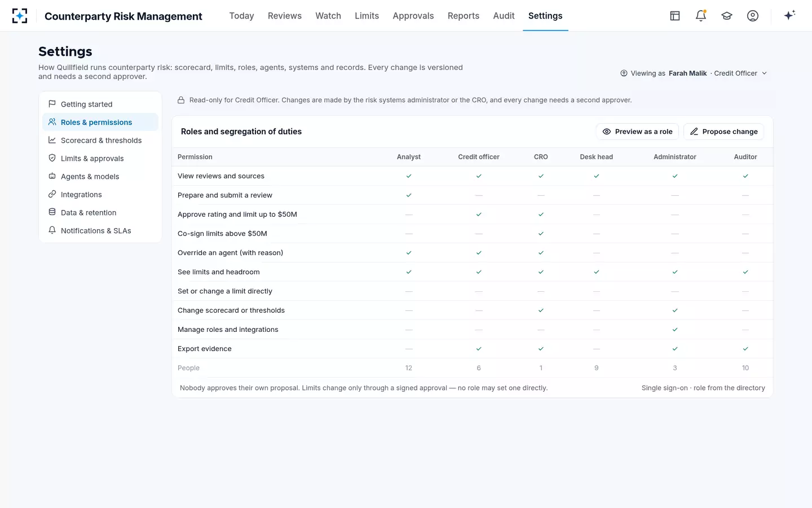Click the graduation cap learning icon

[x=727, y=16]
